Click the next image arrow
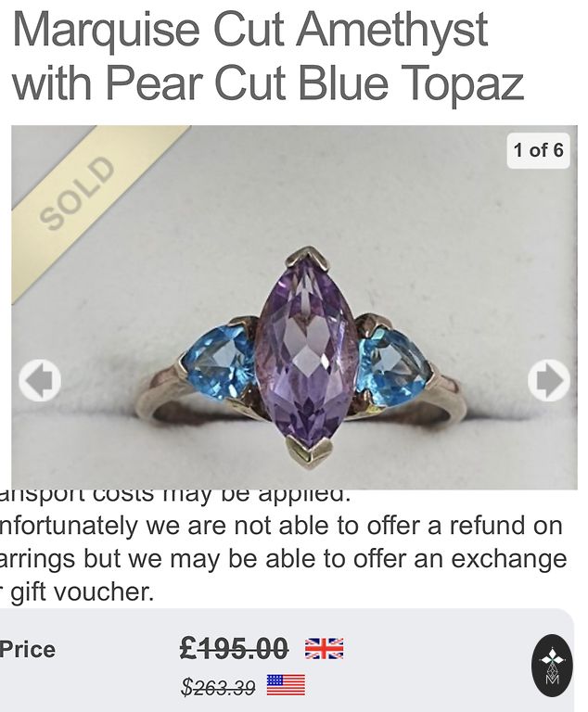 point(548,380)
